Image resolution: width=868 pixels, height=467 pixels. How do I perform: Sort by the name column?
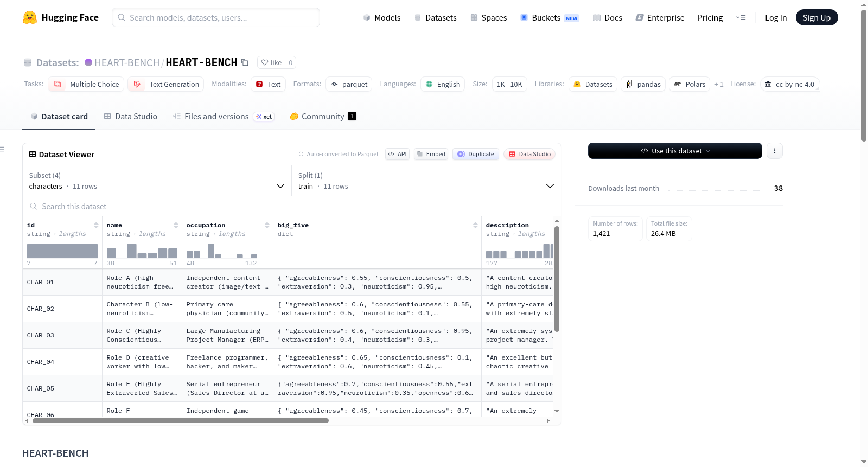click(176, 225)
